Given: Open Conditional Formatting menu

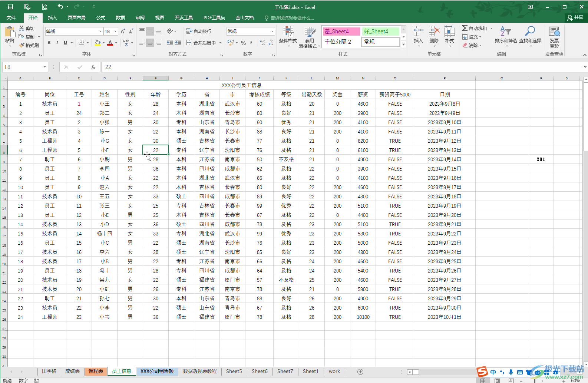Looking at the screenshot, I should (288, 36).
